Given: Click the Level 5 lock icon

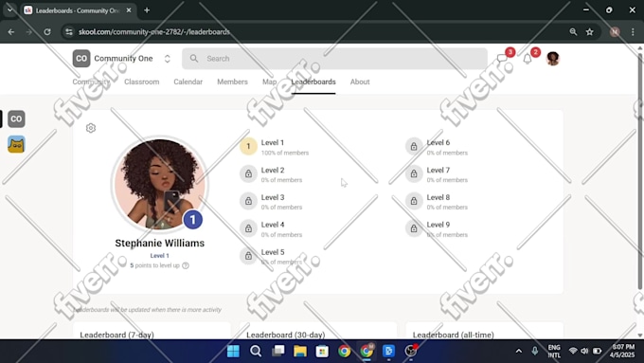Looking at the screenshot, I should coord(248,256).
